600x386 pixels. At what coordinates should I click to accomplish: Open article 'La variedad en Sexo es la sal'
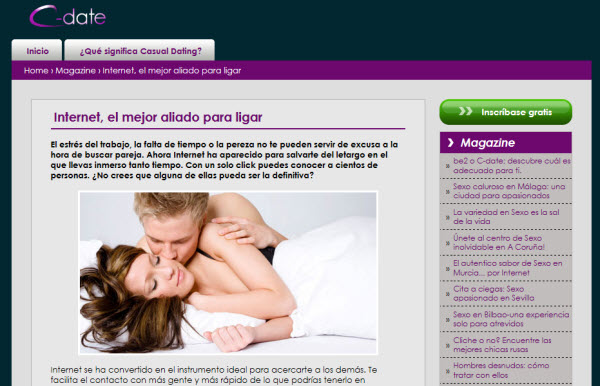tap(506, 217)
